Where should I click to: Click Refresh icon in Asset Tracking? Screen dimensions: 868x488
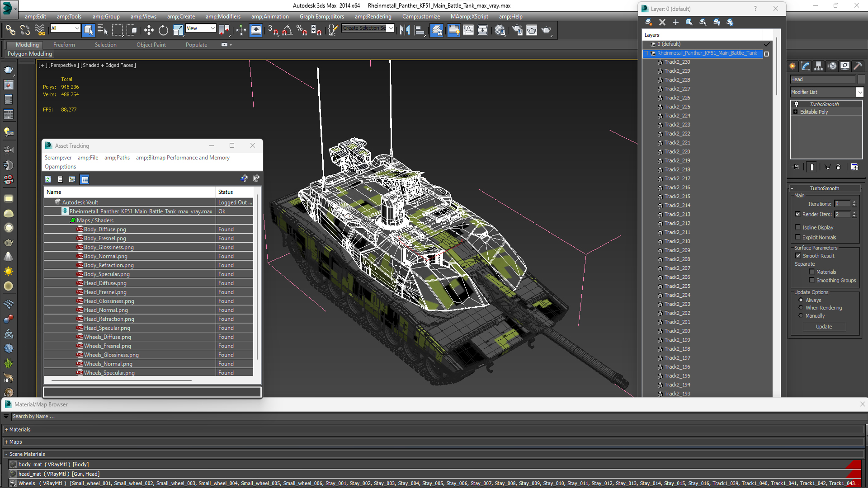point(48,179)
